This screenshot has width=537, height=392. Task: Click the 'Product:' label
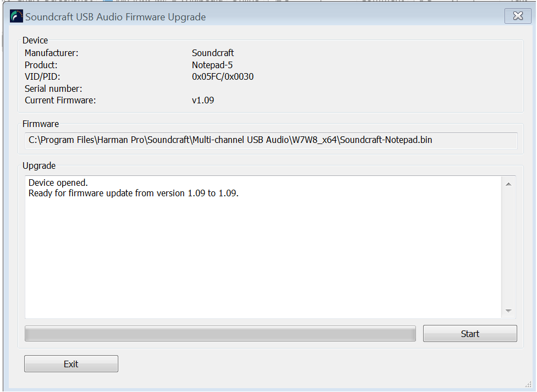41,65
